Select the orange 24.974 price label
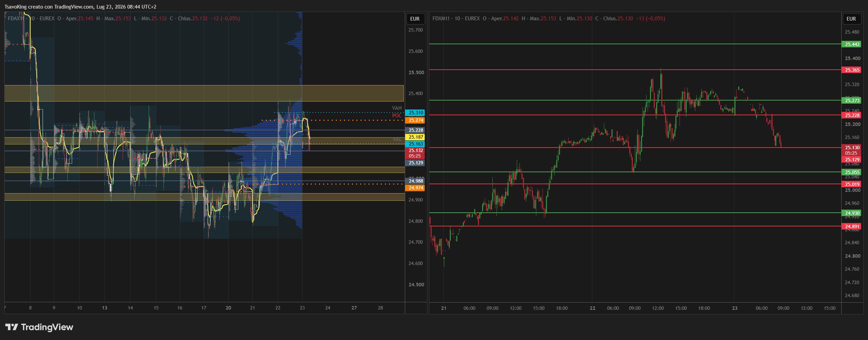Screen dimensions: 868x340 point(415,188)
